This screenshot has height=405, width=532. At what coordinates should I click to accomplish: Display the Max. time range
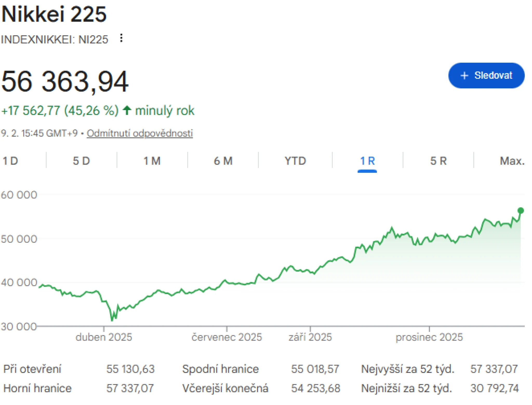pos(512,161)
